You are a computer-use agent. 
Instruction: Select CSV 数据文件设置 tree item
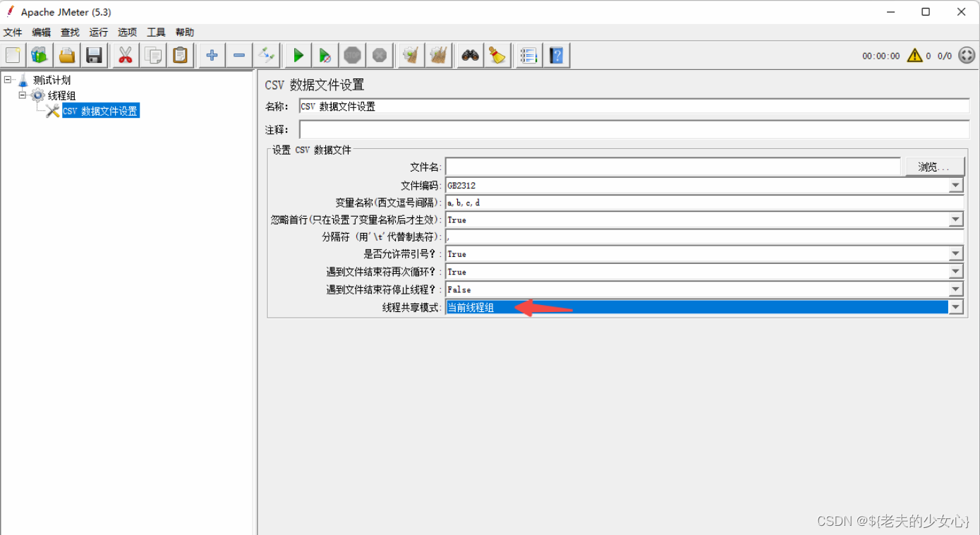100,111
